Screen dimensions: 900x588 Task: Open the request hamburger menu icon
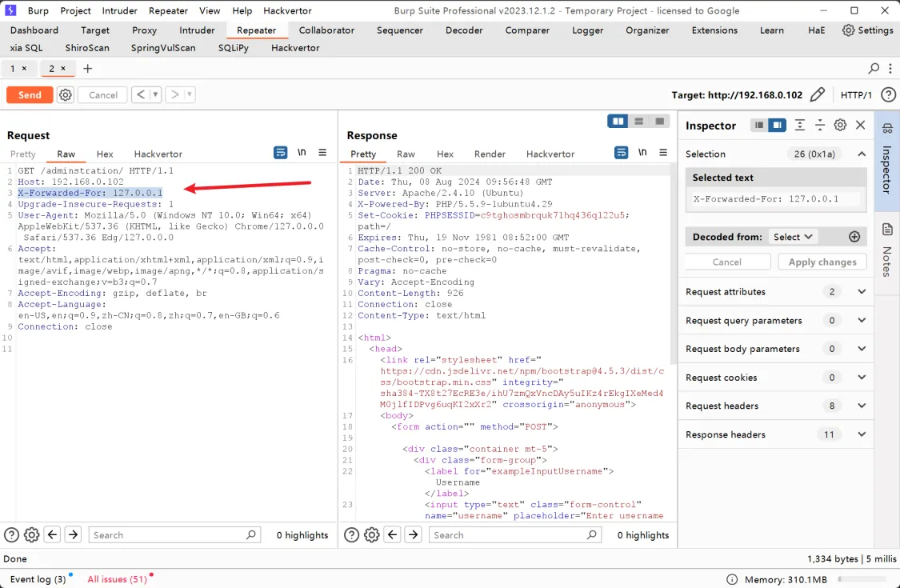pos(322,153)
